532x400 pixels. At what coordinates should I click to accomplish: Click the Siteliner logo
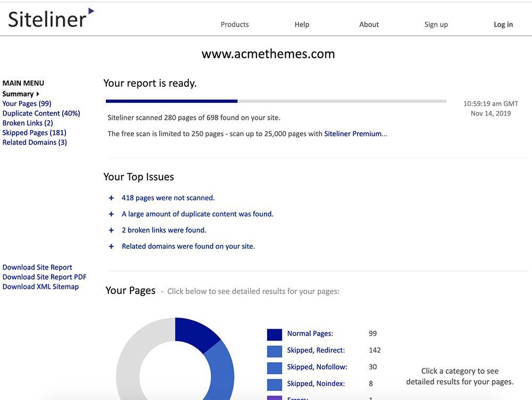click(x=51, y=18)
